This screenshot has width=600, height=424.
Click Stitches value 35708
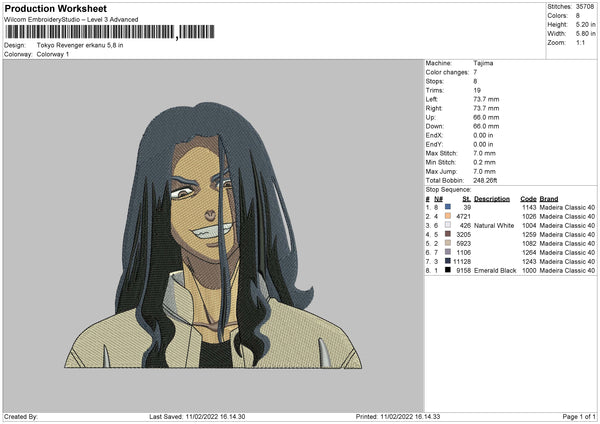coord(585,7)
